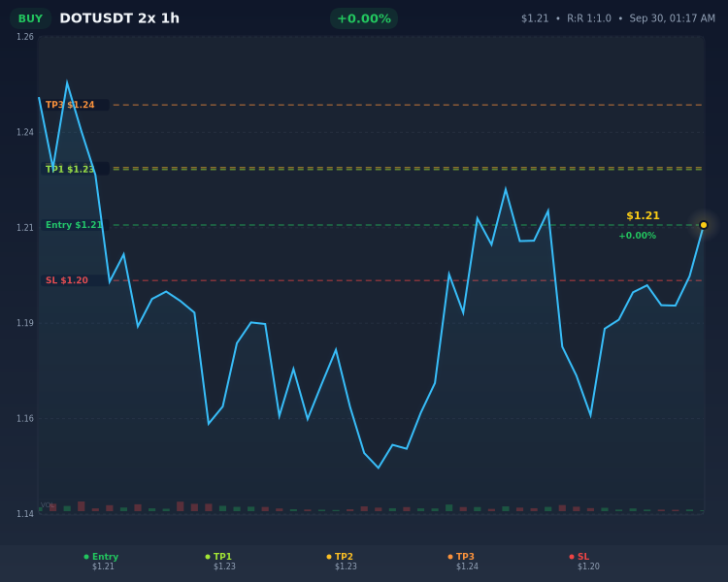Viewport: 728px width, 582px height.
Task: Click the $1.21 value under the Entry legend
Action: pyautogui.click(x=103, y=566)
